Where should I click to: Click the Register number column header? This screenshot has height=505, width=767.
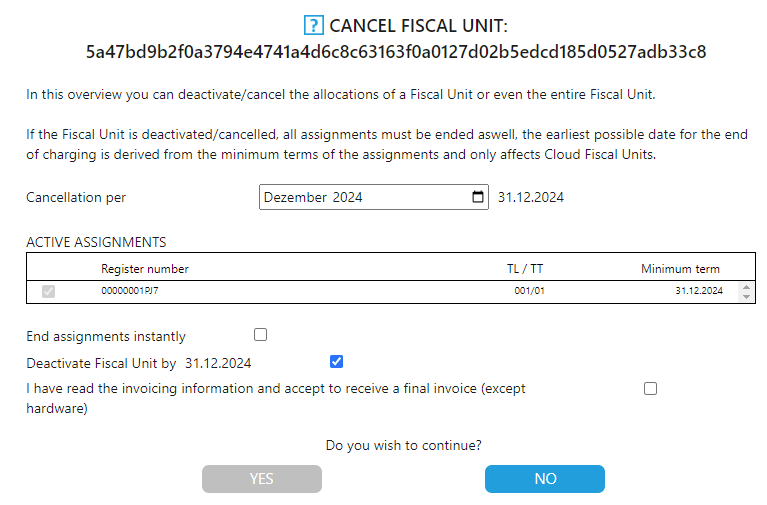coord(145,269)
